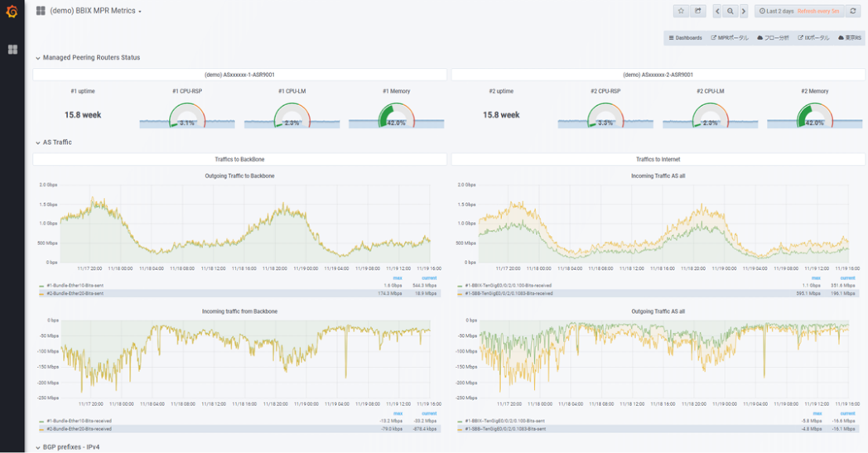Click the 595.1 Mbps max value
This screenshot has height=453, width=868.
click(x=808, y=293)
